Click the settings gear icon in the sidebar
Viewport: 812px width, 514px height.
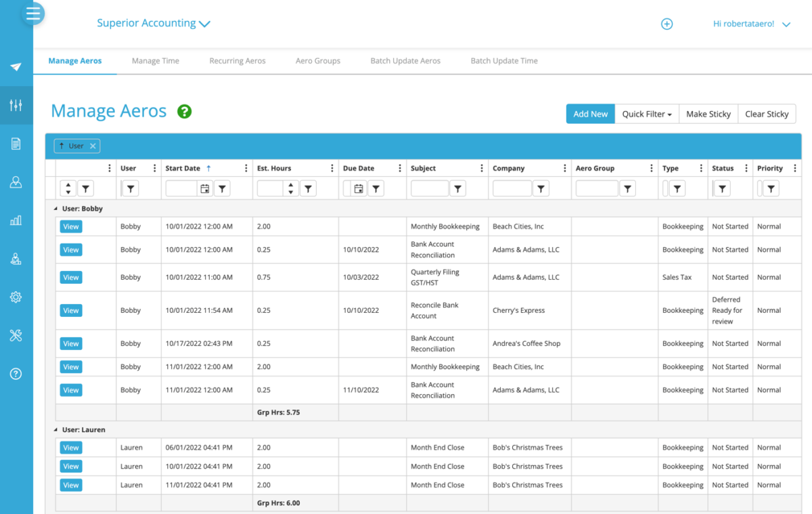pos(16,297)
